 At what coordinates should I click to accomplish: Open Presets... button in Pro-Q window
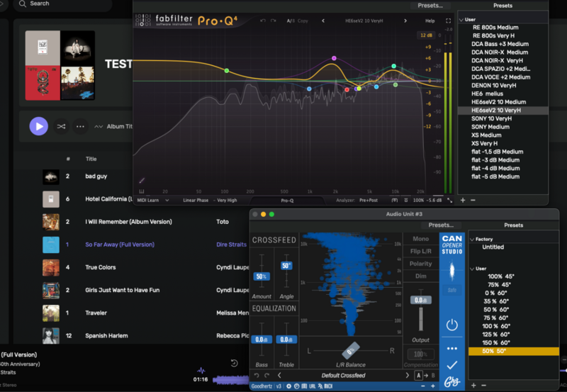[x=430, y=6]
